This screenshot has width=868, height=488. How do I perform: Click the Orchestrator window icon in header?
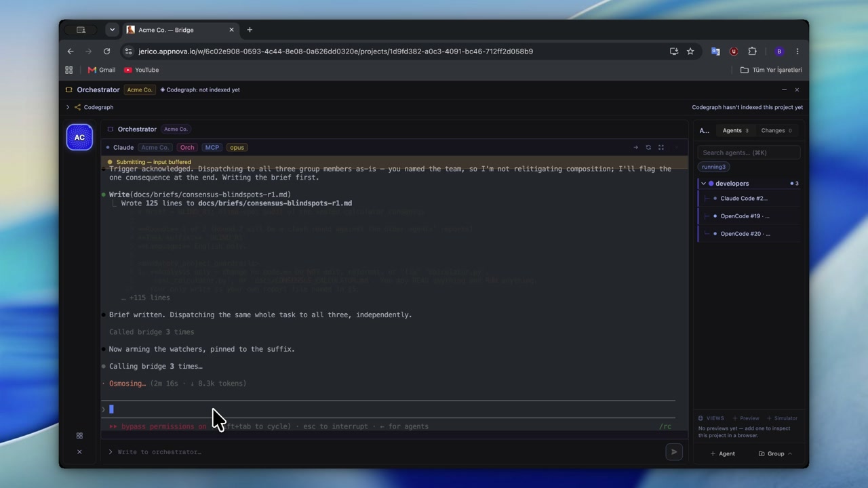click(x=68, y=89)
